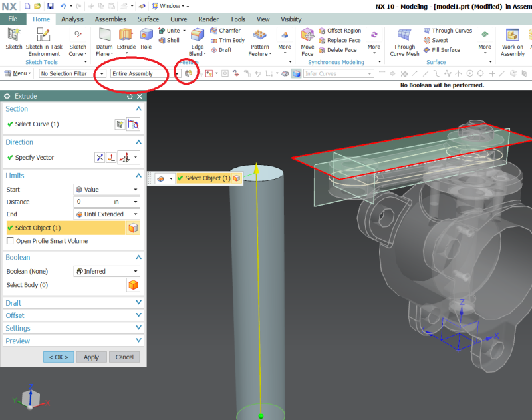The height and width of the screenshot is (420, 532).
Task: Click the OK button
Action: coord(59,357)
